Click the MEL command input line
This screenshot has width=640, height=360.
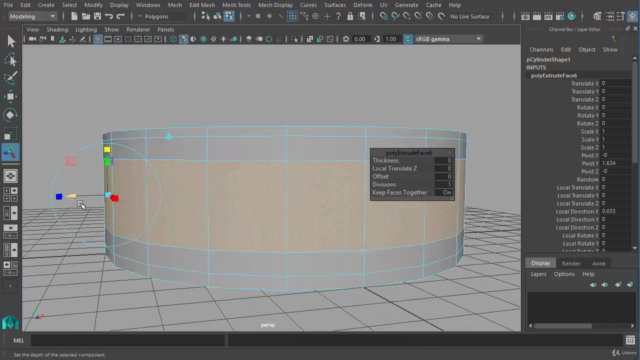tap(127, 340)
